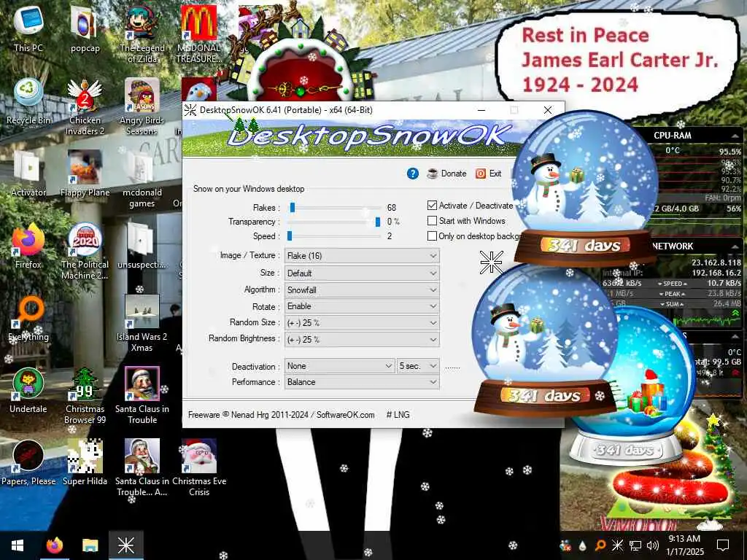Click the 192.168.16.2 internal IP value

[x=716, y=273]
